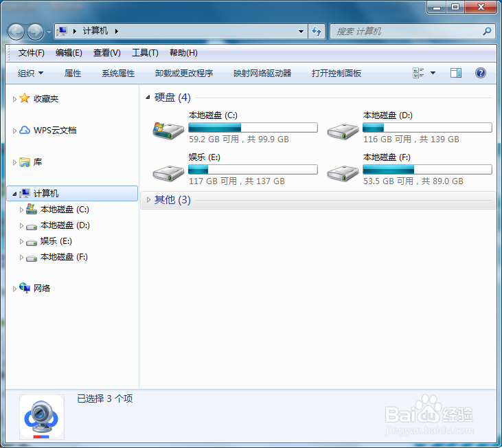Viewport: 502px width, 448px height.
Task: Click 59.2 GB 可用 text
Action: (x=214, y=139)
